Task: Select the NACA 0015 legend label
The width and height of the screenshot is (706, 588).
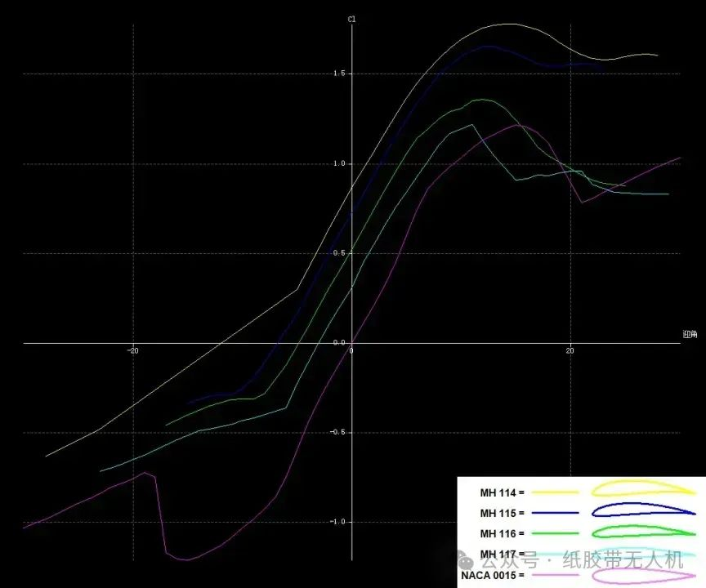Action: click(492, 575)
